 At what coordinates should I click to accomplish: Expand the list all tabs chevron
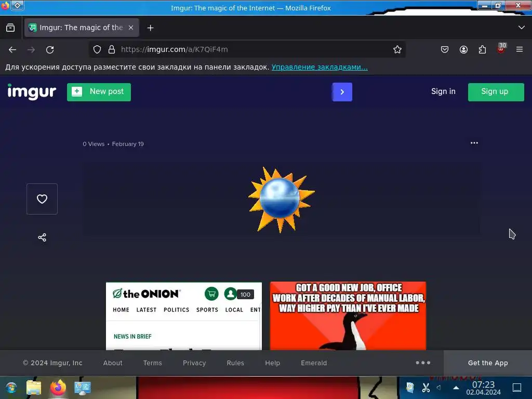click(522, 28)
